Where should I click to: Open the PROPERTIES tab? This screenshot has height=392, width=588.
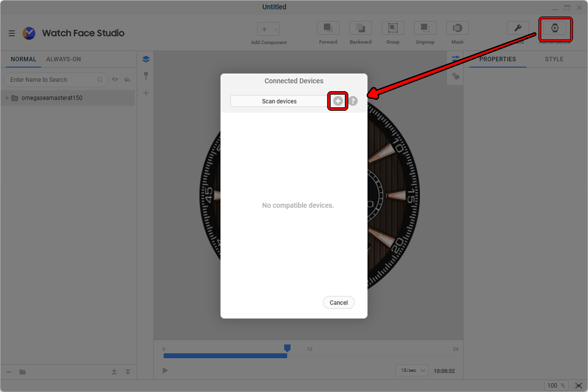497,59
